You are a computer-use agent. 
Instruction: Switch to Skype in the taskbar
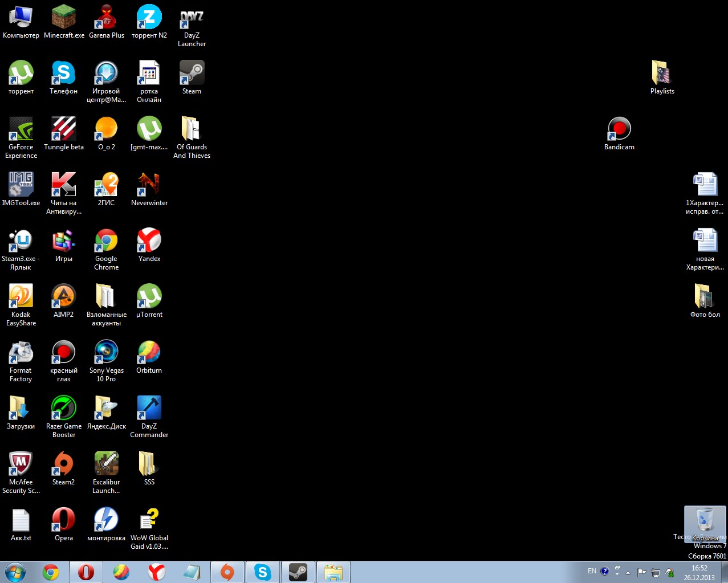[x=263, y=572]
